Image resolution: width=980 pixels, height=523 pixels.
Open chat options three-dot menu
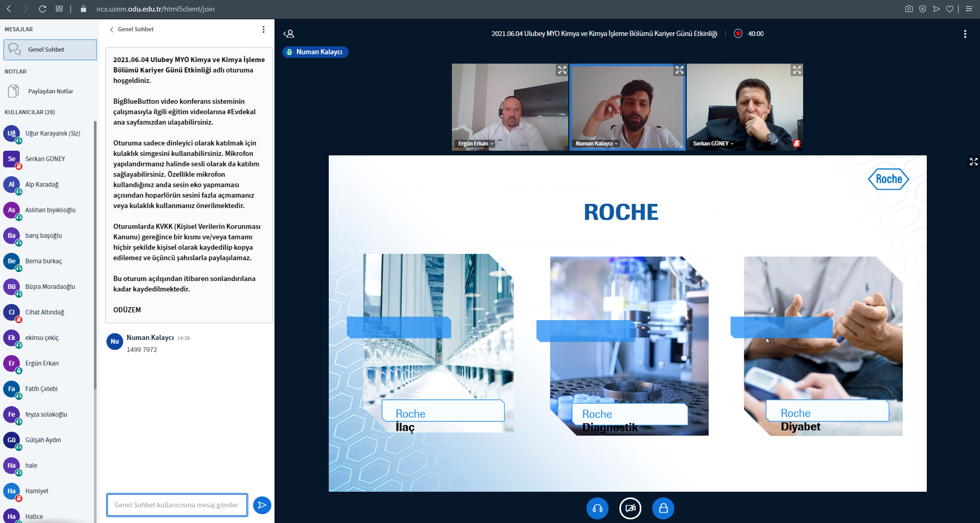click(264, 30)
